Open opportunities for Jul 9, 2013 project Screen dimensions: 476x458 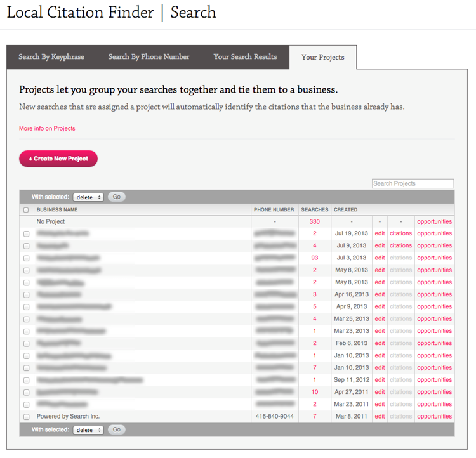click(x=434, y=245)
